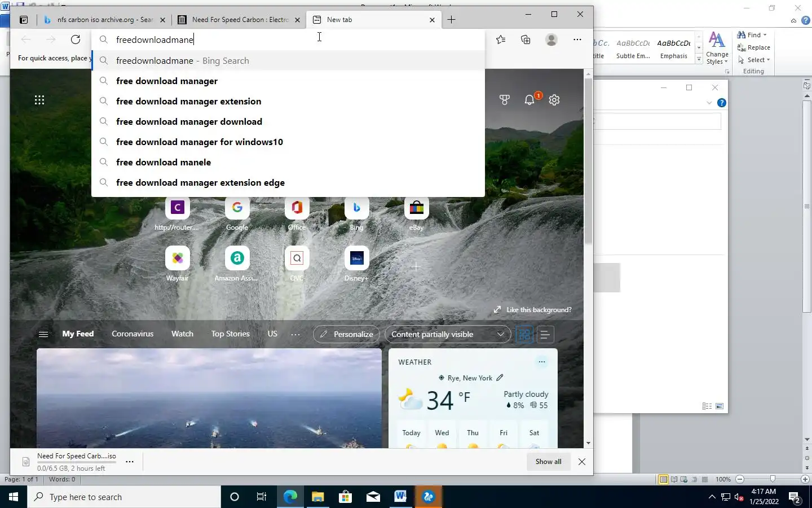Click Replace in Word Editing group
The image size is (812, 508).
tap(754, 47)
